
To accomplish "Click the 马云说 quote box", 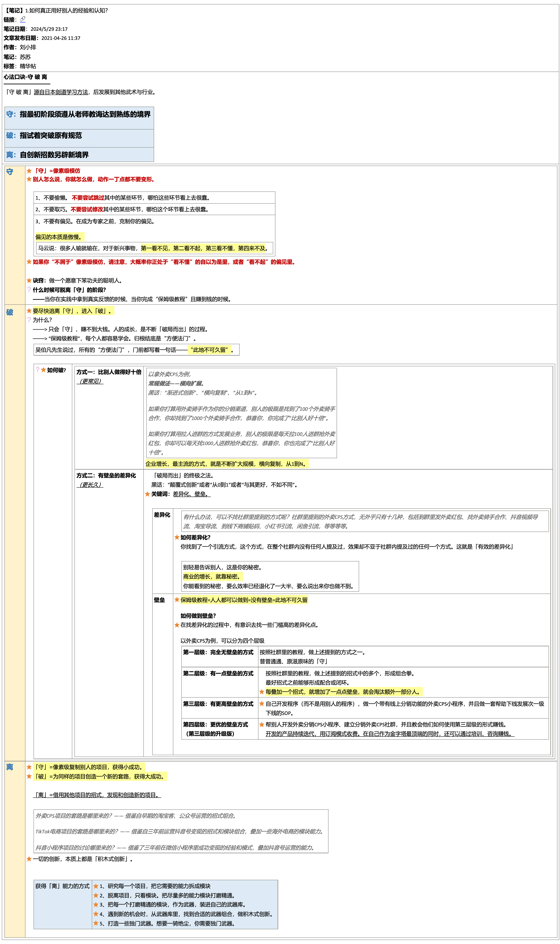I will point(154,248).
